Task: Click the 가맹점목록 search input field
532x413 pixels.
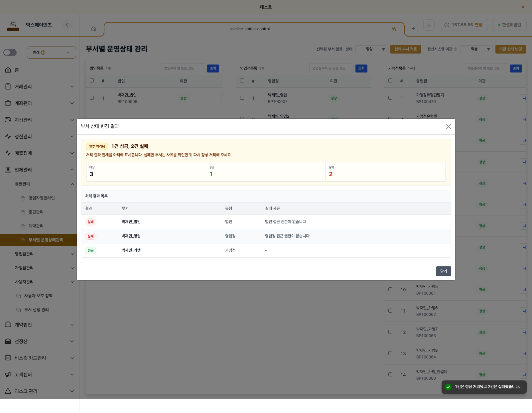Action: coord(486,68)
